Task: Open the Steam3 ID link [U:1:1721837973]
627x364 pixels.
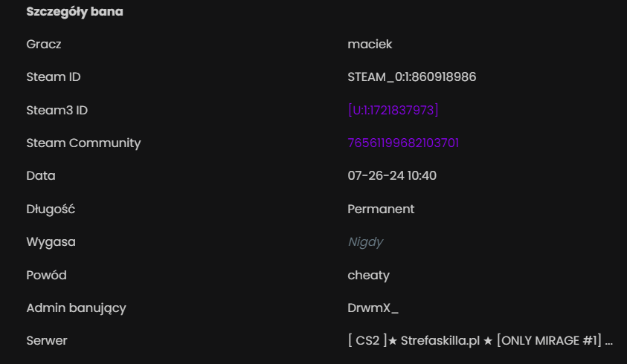Action: [393, 110]
